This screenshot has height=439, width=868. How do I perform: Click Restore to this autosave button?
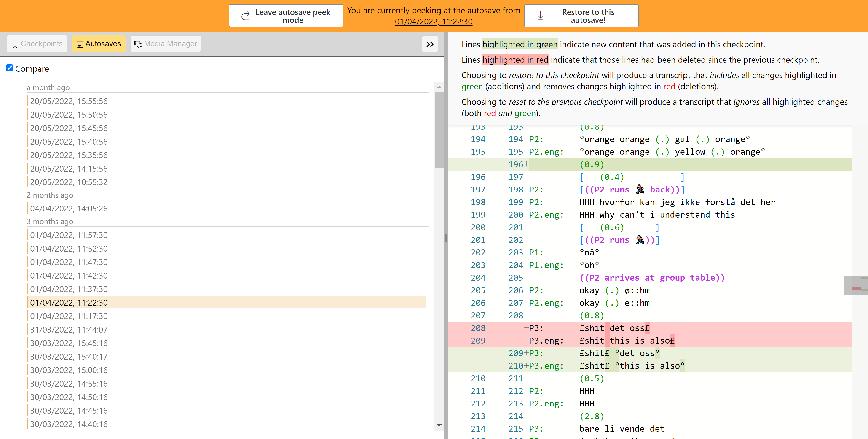(x=581, y=16)
